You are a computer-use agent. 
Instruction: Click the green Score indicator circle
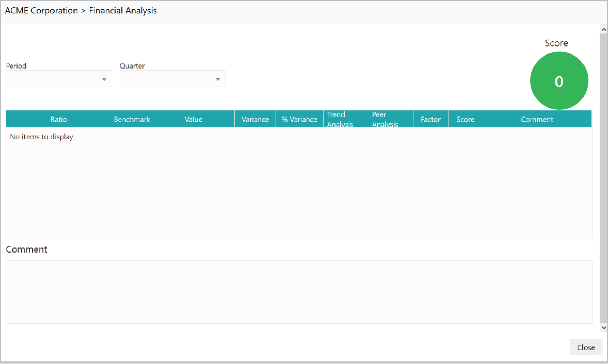click(x=559, y=81)
